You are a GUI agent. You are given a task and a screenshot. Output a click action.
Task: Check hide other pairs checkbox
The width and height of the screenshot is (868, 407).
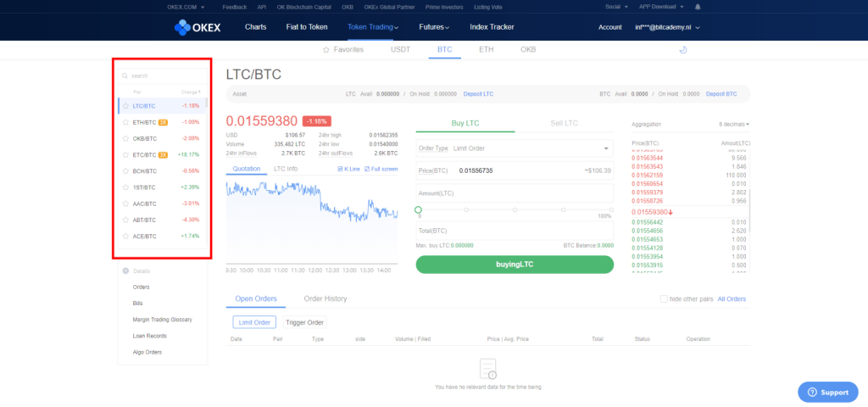[x=664, y=299]
